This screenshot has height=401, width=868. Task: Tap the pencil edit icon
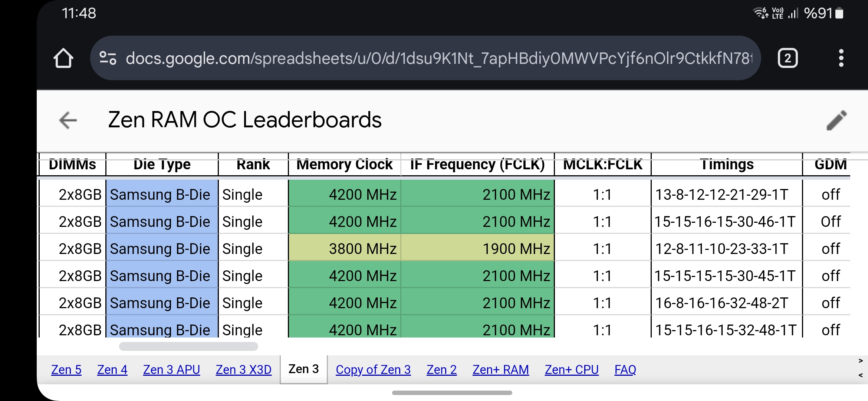coord(837,120)
